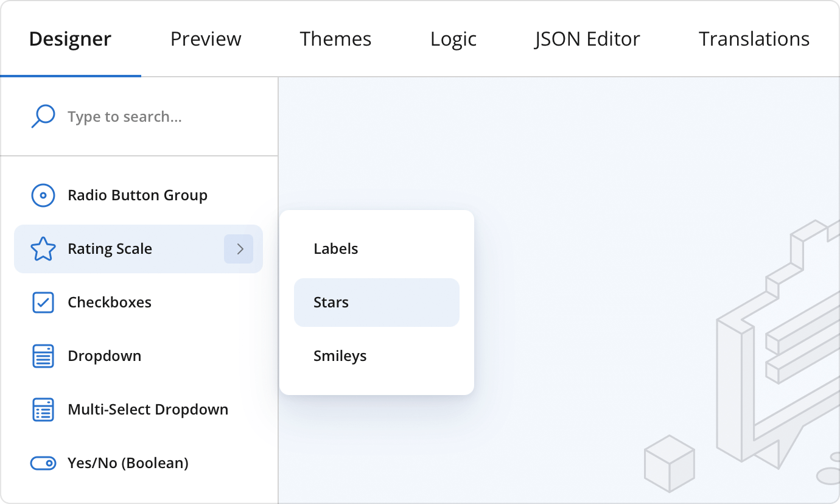Choose Labels rating style
The width and height of the screenshot is (840, 504).
coord(335,248)
